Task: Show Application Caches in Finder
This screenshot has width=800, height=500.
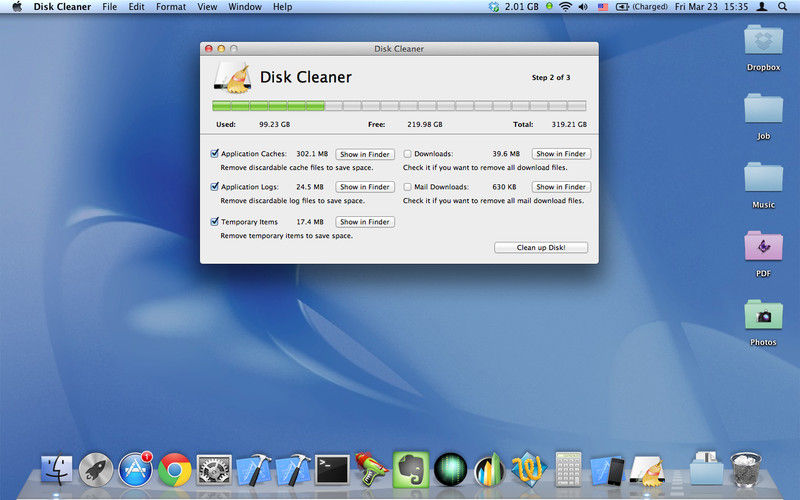Action: coord(365,154)
